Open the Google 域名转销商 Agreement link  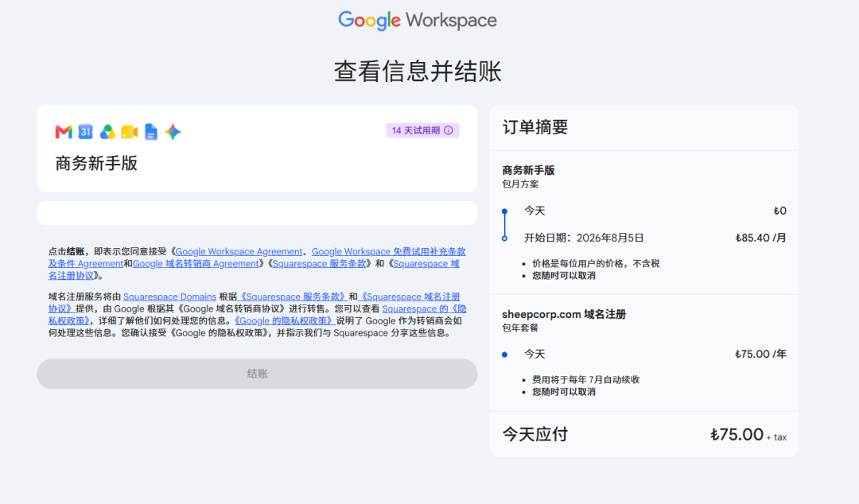pyautogui.click(x=196, y=263)
